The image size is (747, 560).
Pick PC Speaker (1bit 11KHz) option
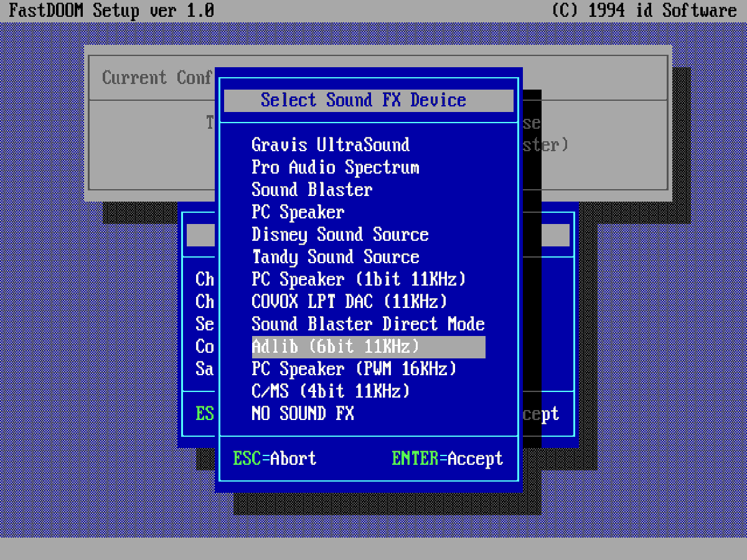(359, 279)
